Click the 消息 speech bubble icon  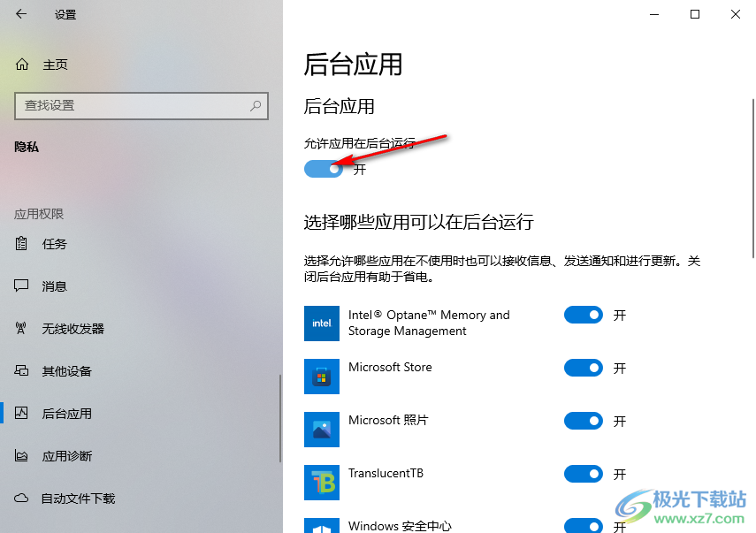pos(21,286)
